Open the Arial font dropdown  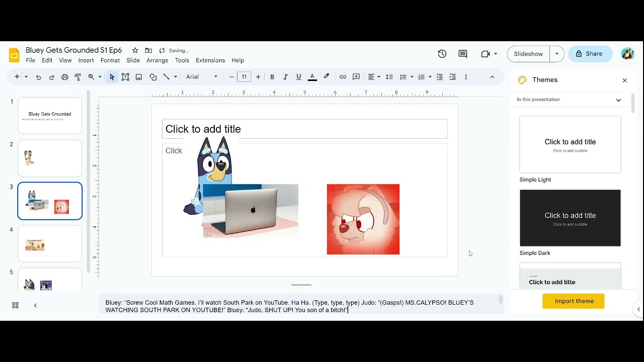coord(202,77)
